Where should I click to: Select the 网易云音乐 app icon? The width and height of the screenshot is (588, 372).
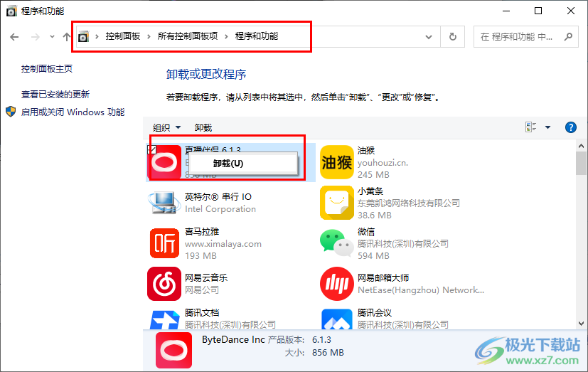pos(164,284)
